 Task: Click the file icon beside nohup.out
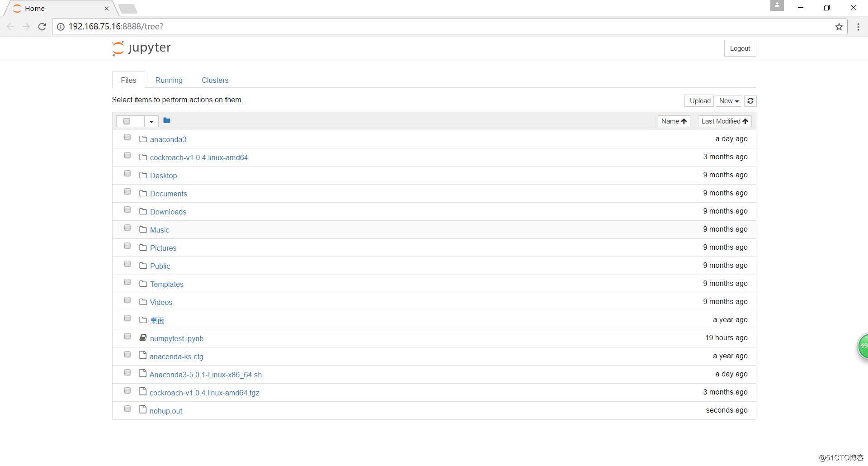point(143,409)
